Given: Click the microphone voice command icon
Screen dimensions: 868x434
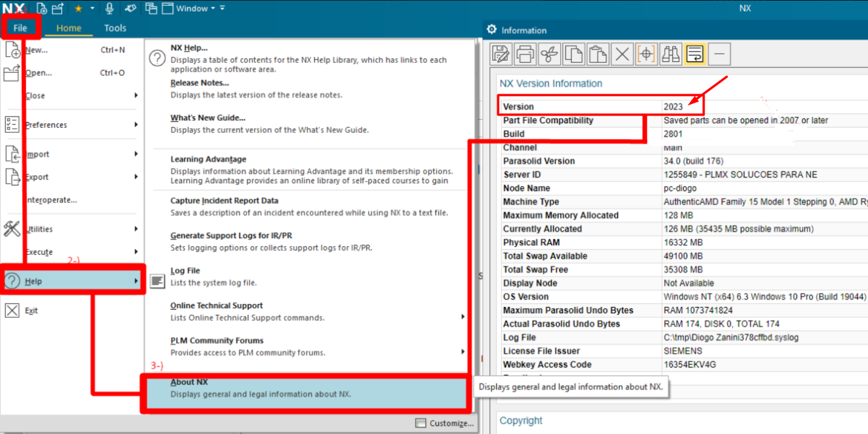Looking at the screenshot, I should (x=109, y=9).
